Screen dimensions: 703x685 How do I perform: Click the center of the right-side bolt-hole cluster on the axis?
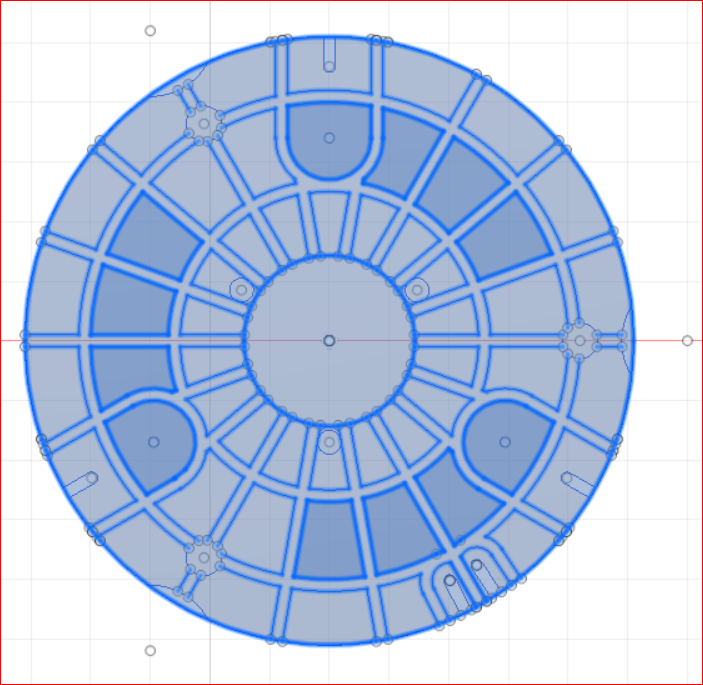point(580,341)
